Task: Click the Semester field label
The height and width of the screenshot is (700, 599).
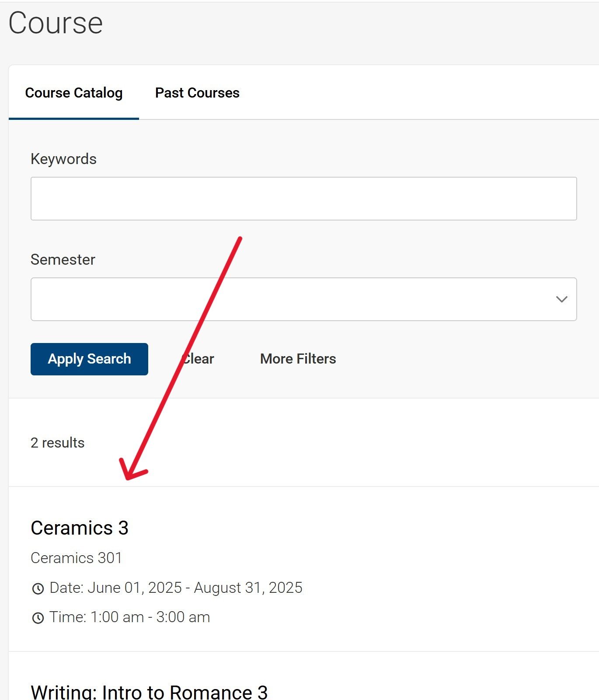Action: coord(63,259)
